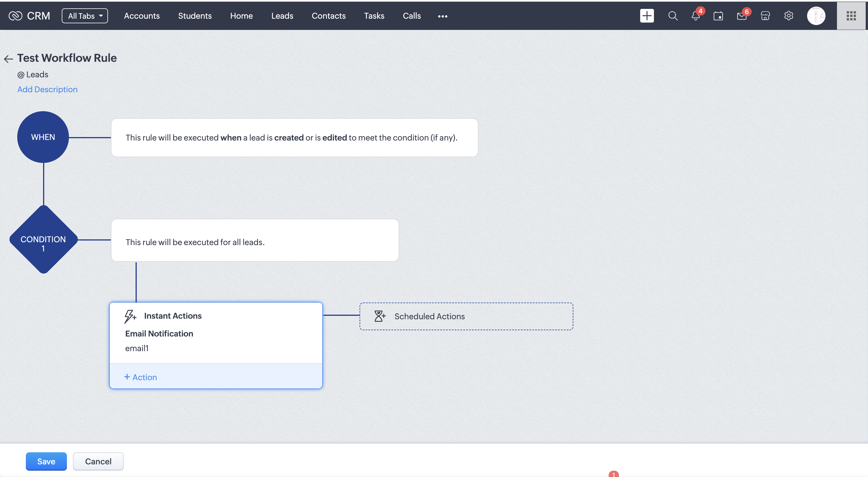Open the setup gear icon

788,16
